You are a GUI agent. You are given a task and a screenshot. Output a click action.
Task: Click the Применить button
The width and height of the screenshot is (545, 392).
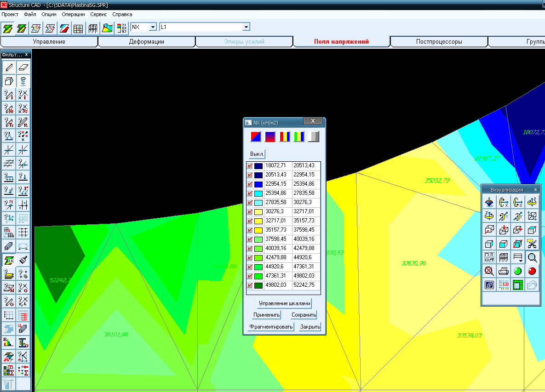point(267,315)
